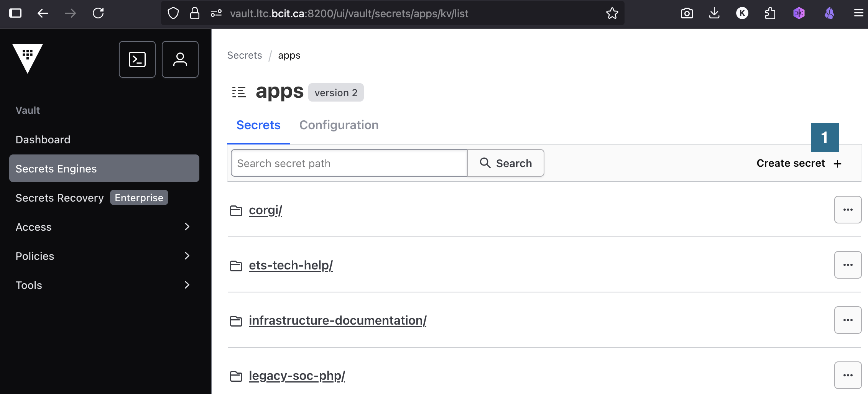Click the screenshot camera icon
Image resolution: width=868 pixels, height=394 pixels.
tap(687, 13)
